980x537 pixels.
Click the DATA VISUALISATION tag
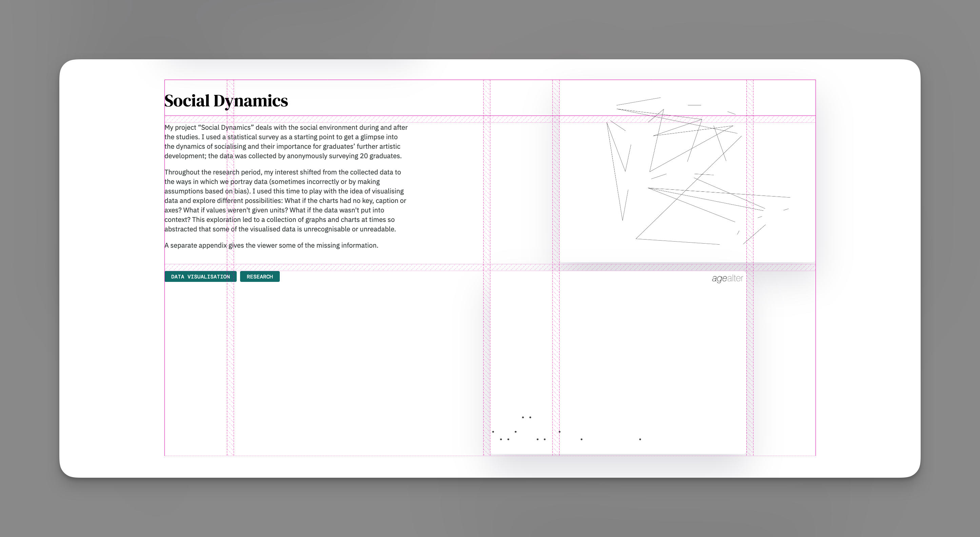tap(200, 276)
